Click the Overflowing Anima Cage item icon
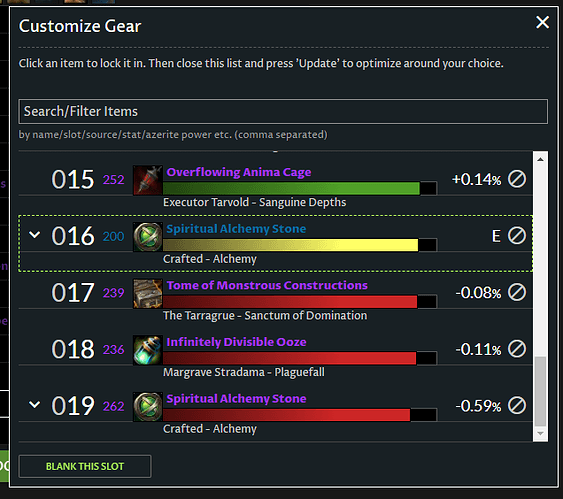 coord(148,180)
